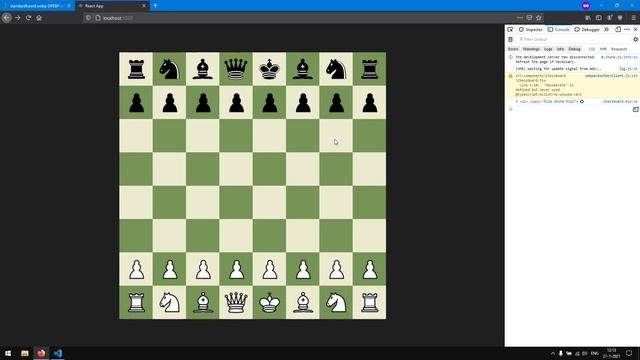
Task: Enable the CSS console filter
Action: (591, 49)
